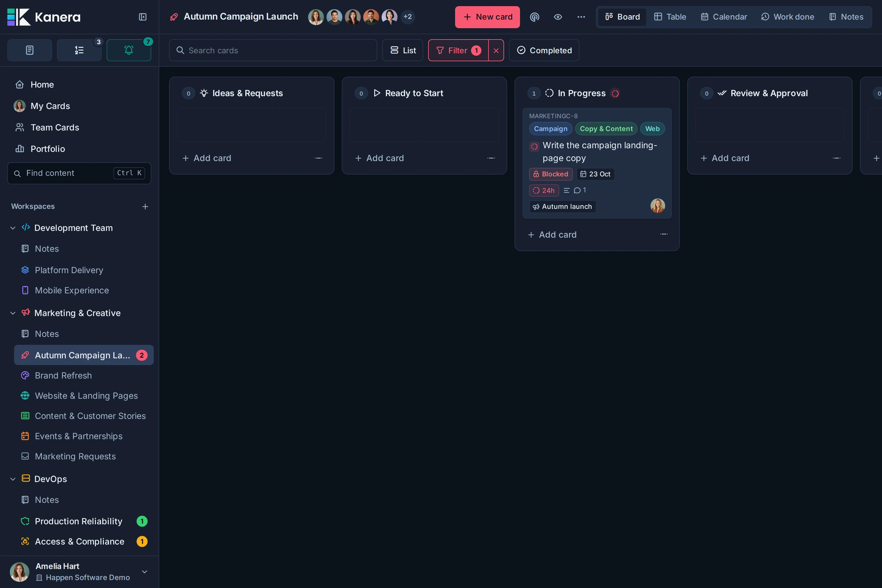
Task: Open the Filter button with 1 active
Action: (x=458, y=50)
